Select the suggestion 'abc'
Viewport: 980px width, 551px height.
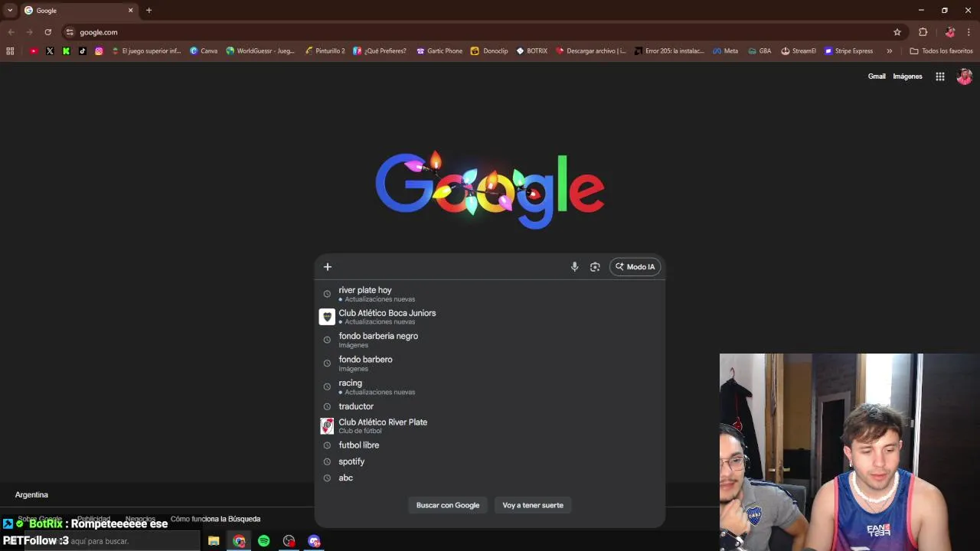490,478
